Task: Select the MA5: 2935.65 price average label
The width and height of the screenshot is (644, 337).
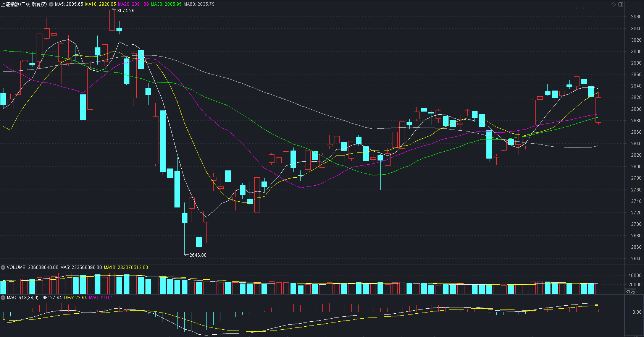Action: point(69,4)
